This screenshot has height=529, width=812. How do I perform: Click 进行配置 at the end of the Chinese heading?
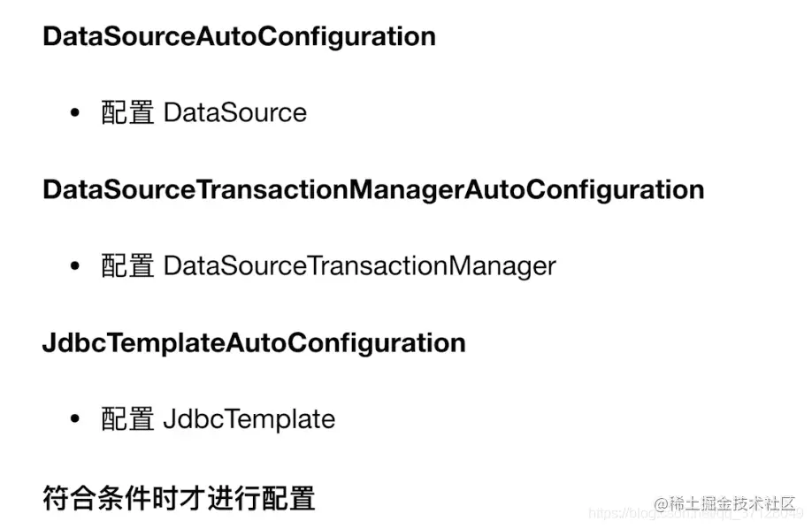click(x=261, y=498)
